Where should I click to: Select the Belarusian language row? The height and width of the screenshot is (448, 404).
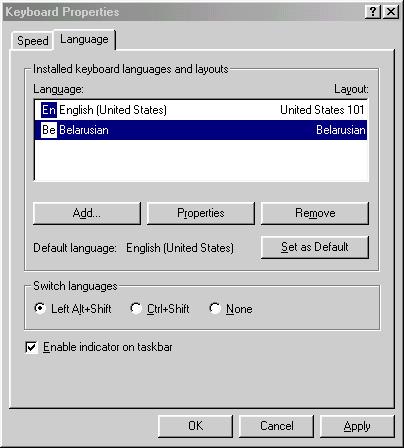point(201,130)
